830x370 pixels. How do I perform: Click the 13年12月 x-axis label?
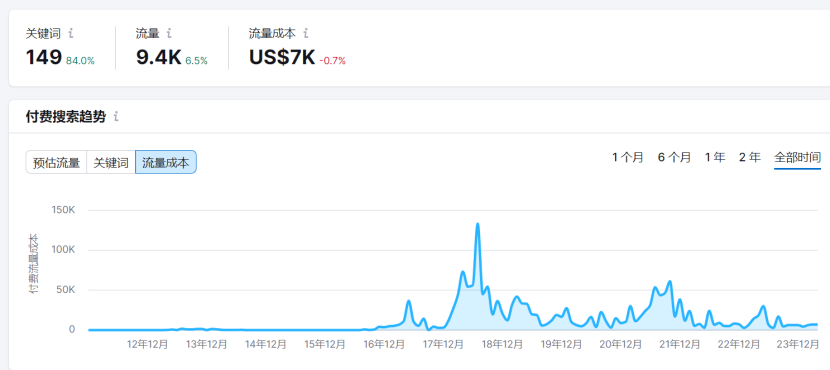[206, 345]
